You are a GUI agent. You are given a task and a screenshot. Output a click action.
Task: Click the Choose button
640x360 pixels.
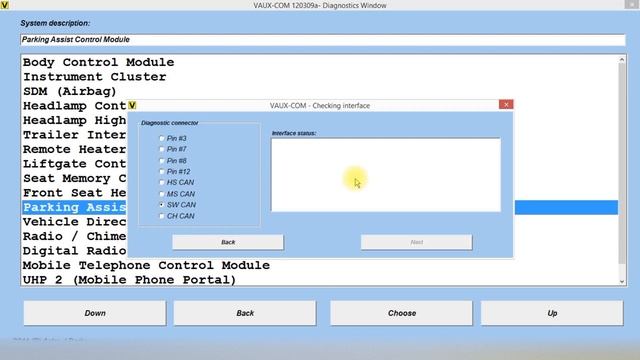click(x=402, y=313)
